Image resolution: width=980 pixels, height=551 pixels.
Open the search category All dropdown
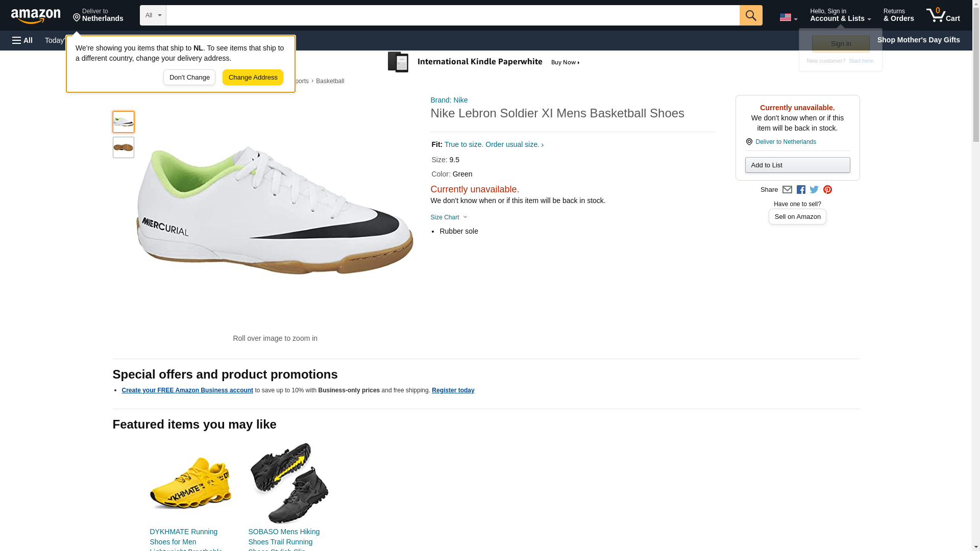[153, 15]
